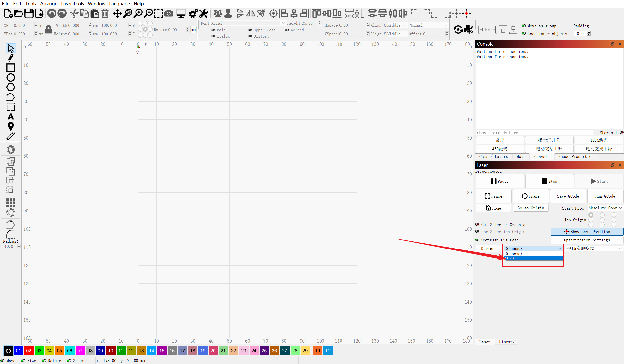This screenshot has width=624, height=364.
Task: Click the 450激光 macro button
Action: pos(500,149)
